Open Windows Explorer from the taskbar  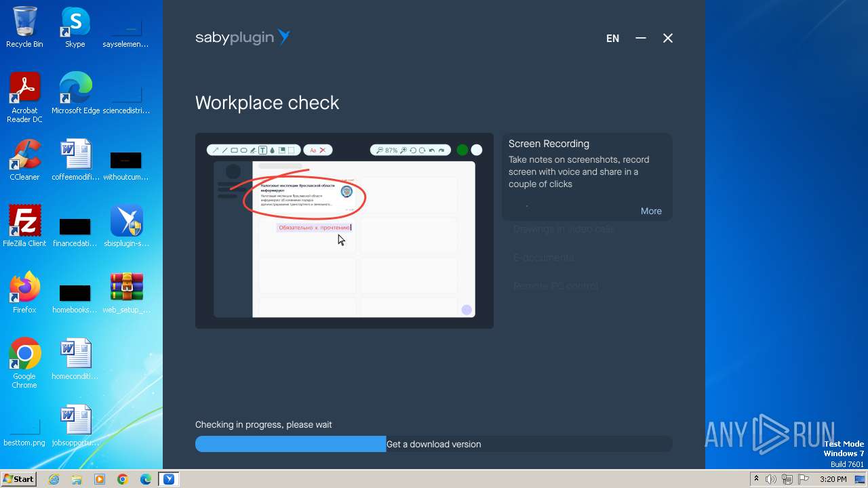point(77,479)
